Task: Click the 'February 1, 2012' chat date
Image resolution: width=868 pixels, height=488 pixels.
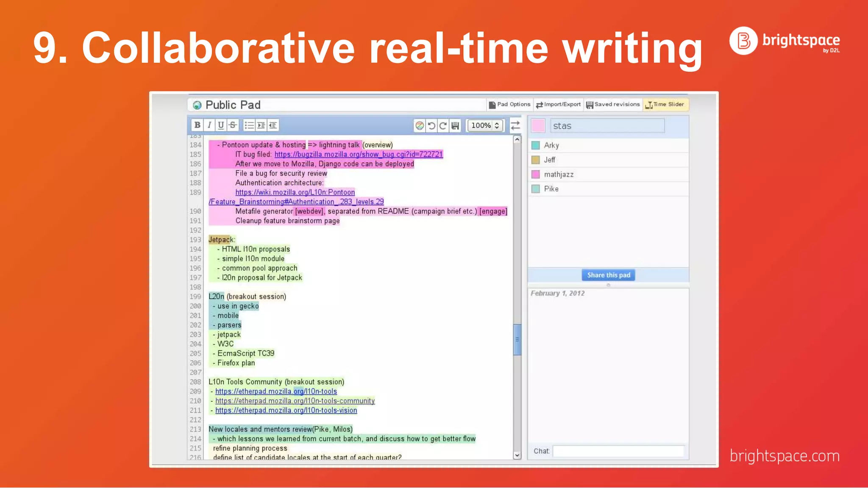Action: [557, 293]
